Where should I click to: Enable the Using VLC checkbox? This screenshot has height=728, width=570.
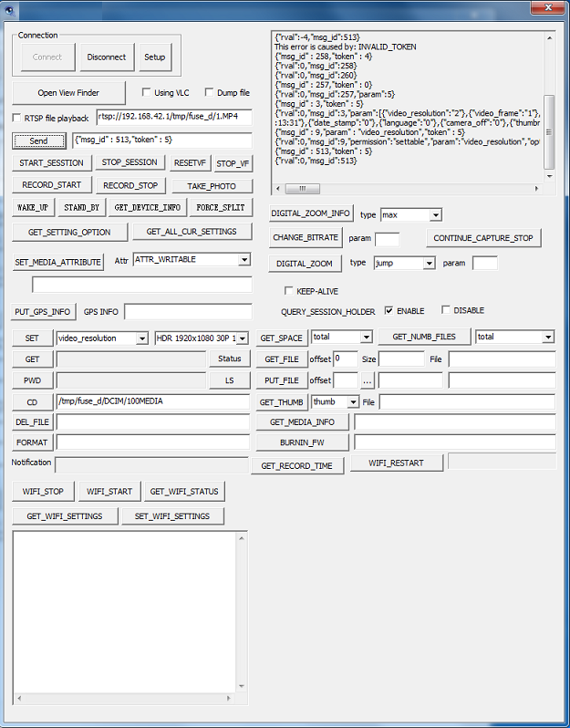(x=146, y=92)
